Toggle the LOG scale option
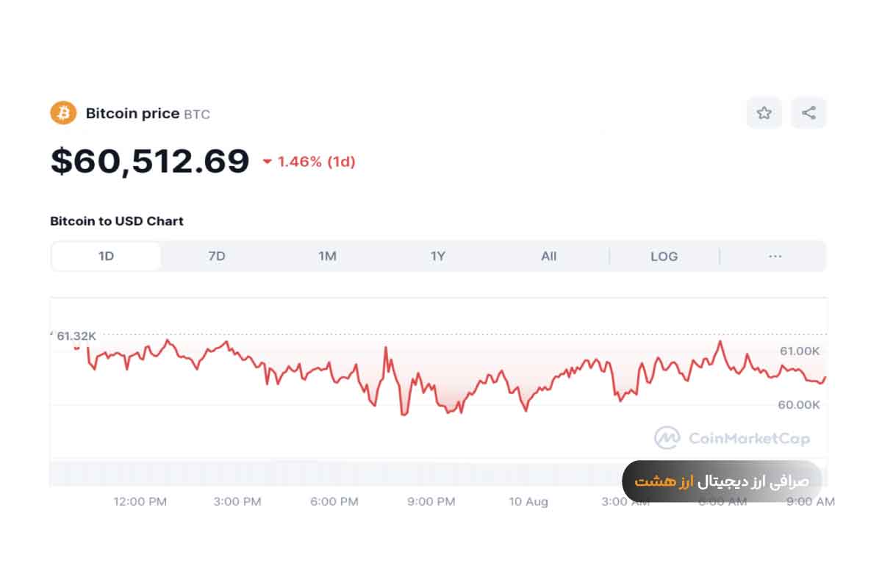882x588 pixels. coord(664,257)
